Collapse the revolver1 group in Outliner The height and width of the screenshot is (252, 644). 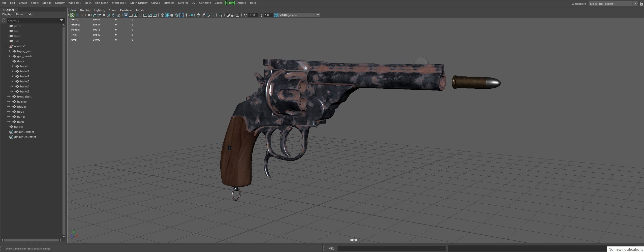(7, 46)
